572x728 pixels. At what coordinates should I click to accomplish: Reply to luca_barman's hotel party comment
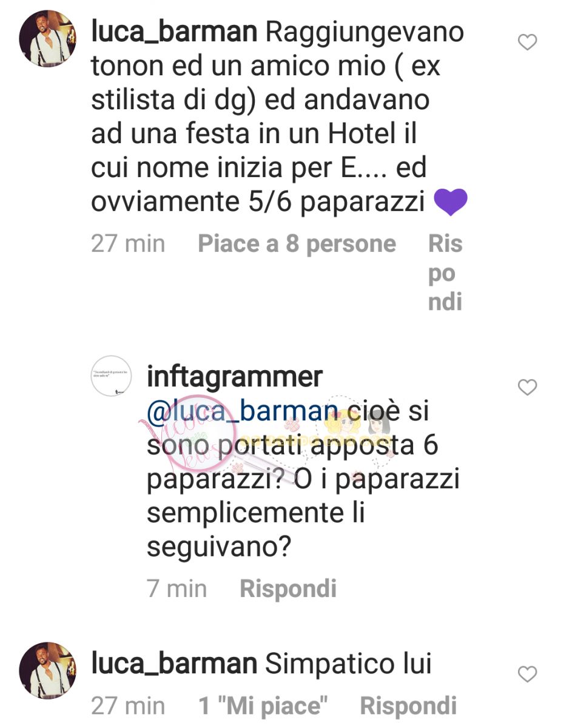(445, 273)
